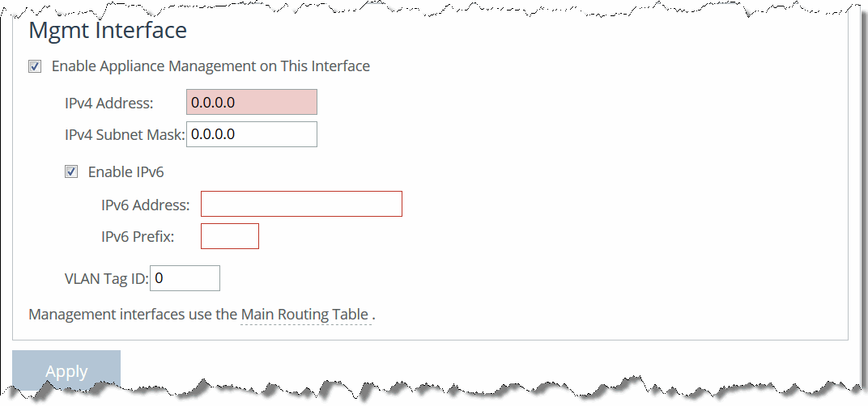Viewport: 868px width, 406px height.
Task: Focus the IPv6 Prefix input box
Action: pos(230,236)
